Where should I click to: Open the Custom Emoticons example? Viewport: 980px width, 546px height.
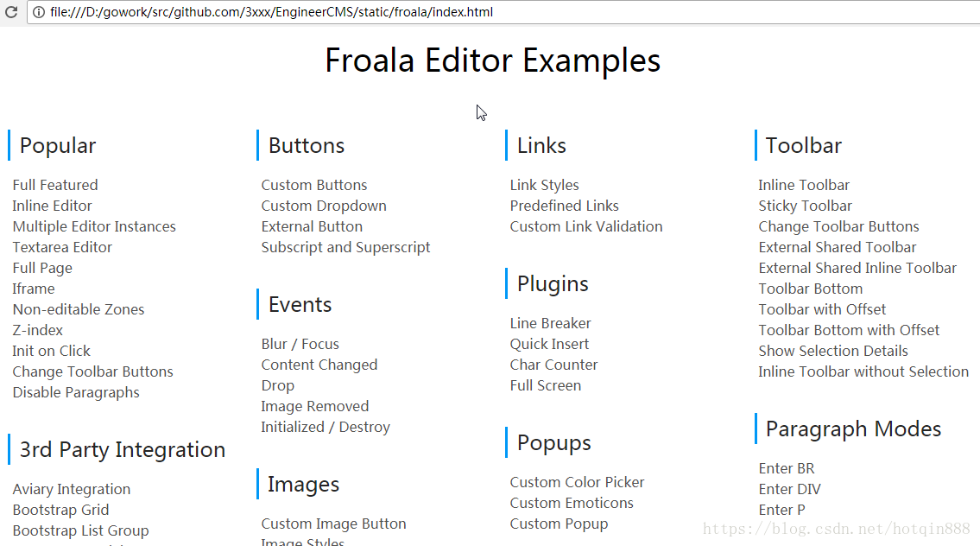[x=572, y=503]
